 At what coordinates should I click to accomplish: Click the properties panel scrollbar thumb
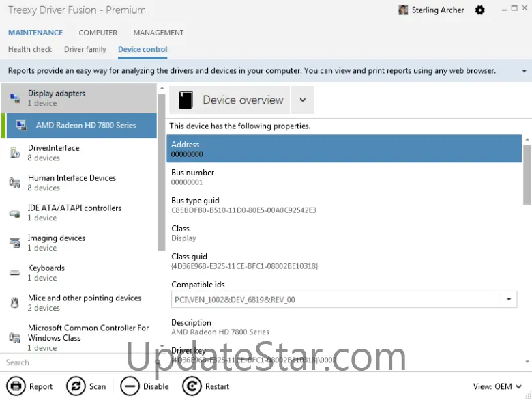[527, 175]
